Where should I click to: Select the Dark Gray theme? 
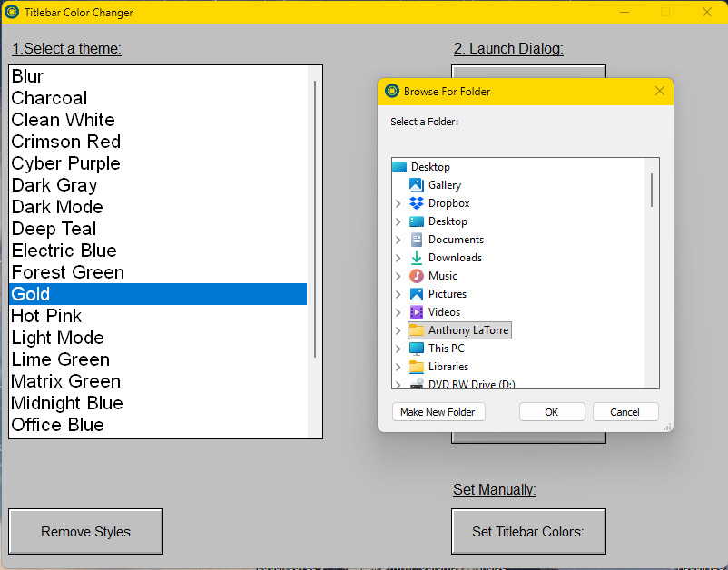[158, 185]
